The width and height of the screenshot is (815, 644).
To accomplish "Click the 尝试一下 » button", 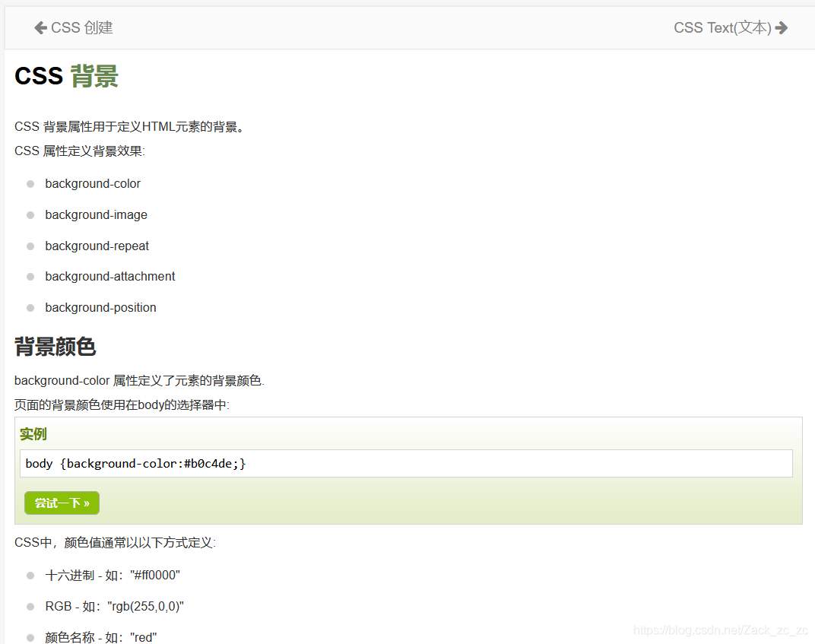I will [62, 503].
